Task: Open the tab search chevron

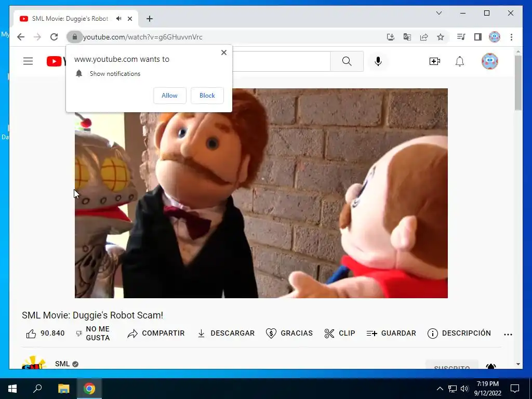Action: (x=439, y=13)
